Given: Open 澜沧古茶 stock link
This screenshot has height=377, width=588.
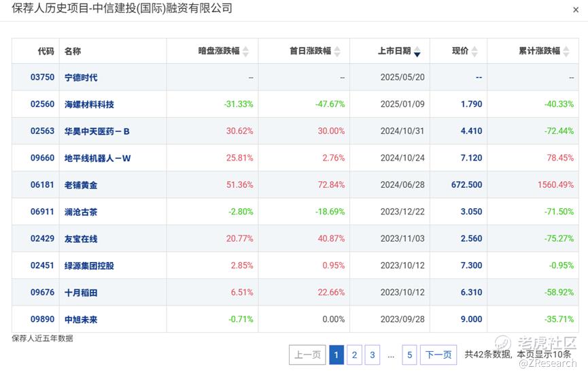Looking at the screenshot, I should (81, 212).
